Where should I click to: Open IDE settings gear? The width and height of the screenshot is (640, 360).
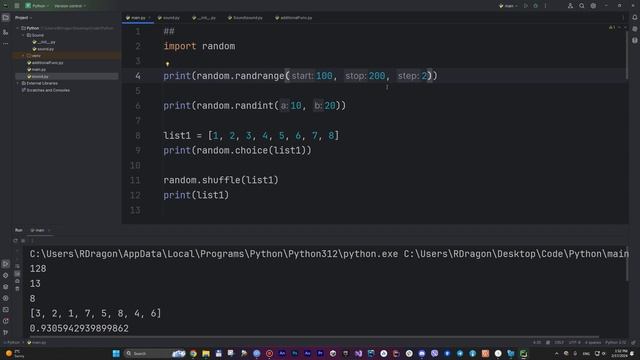click(593, 6)
